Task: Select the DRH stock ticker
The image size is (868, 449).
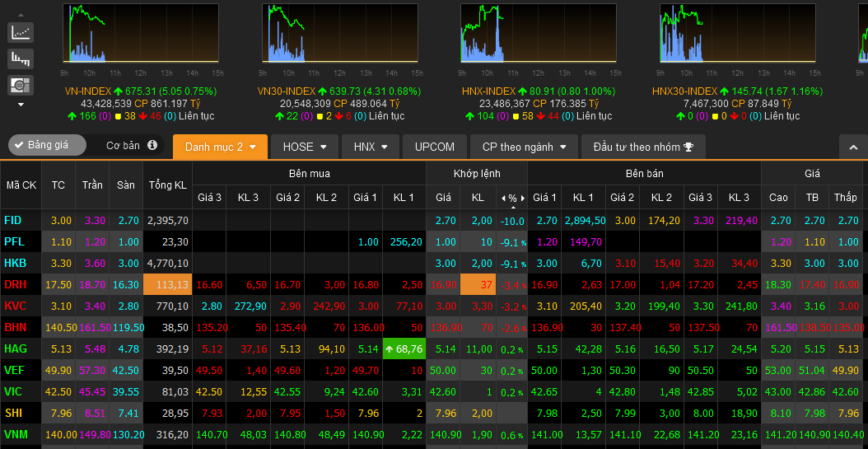Action: pyautogui.click(x=15, y=284)
